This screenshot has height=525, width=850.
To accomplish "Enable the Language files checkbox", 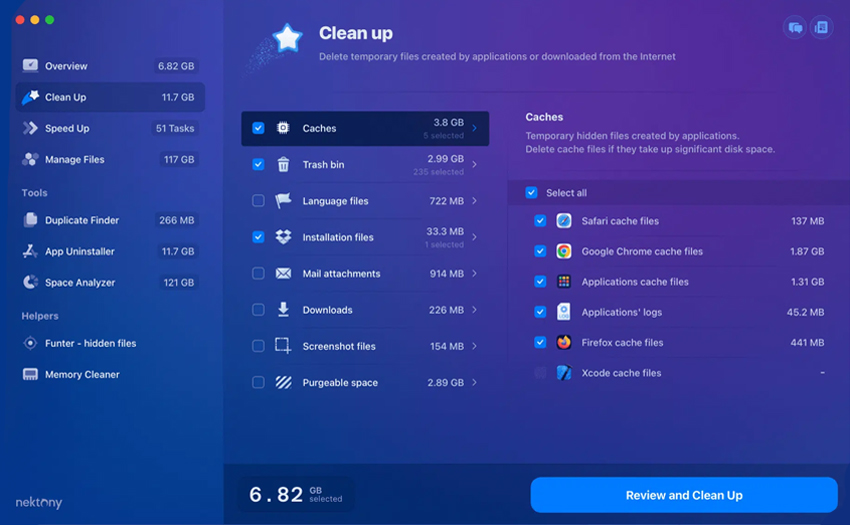I will pyautogui.click(x=258, y=201).
